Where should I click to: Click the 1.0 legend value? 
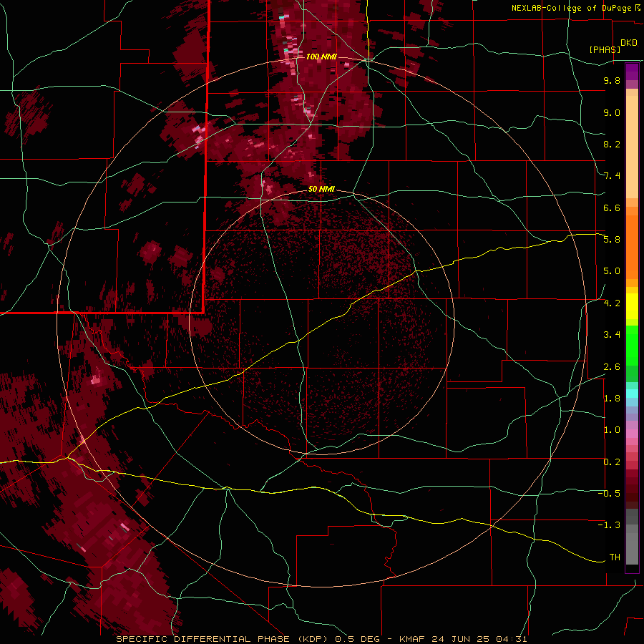tap(612, 430)
